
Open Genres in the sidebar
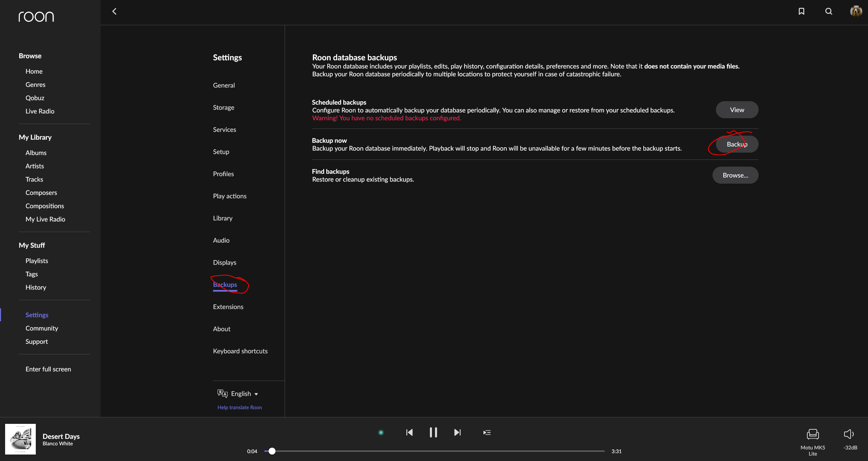(x=35, y=84)
